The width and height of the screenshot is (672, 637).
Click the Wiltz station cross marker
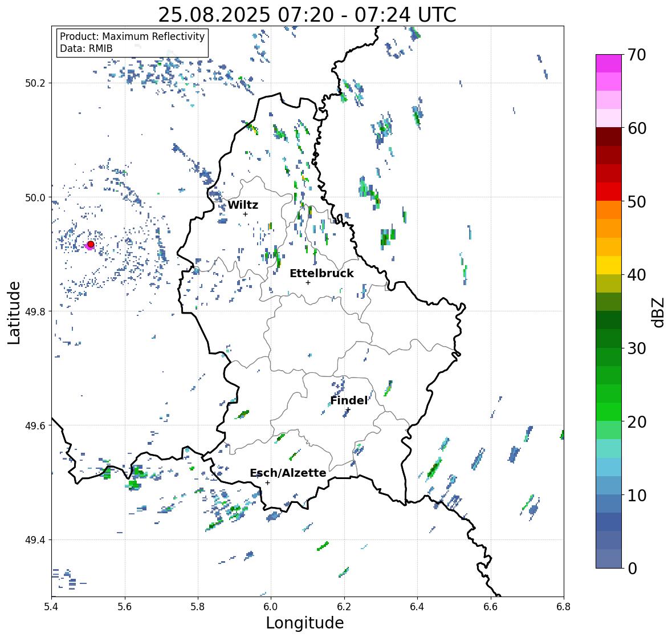click(245, 214)
